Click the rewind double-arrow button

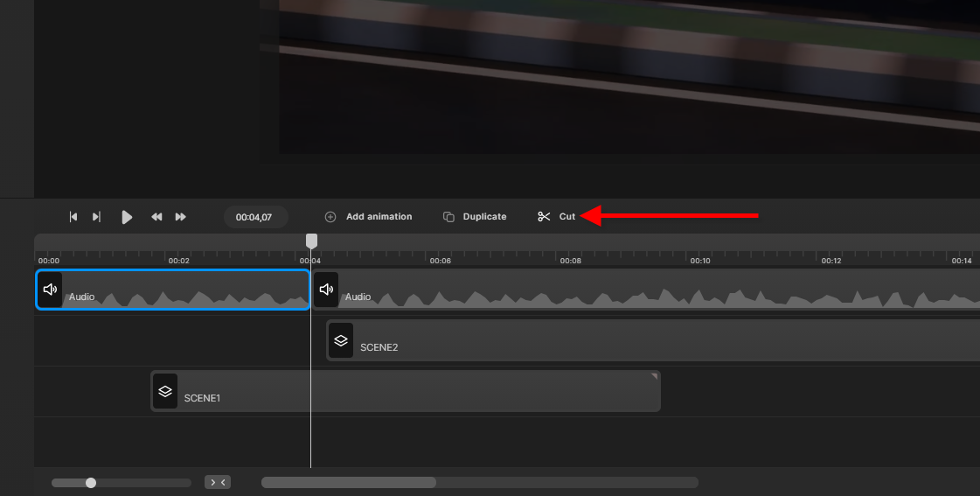point(156,217)
